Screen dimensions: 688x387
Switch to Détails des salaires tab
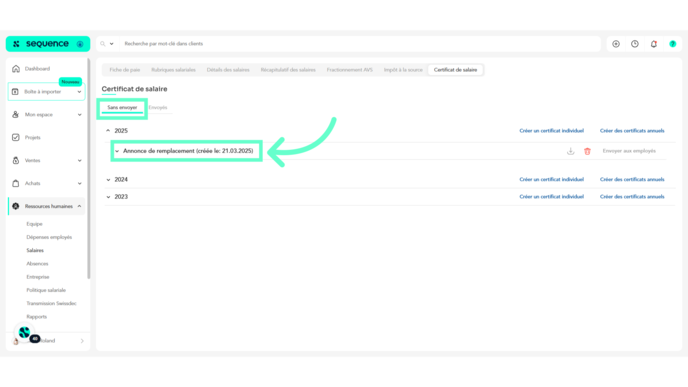pos(228,70)
